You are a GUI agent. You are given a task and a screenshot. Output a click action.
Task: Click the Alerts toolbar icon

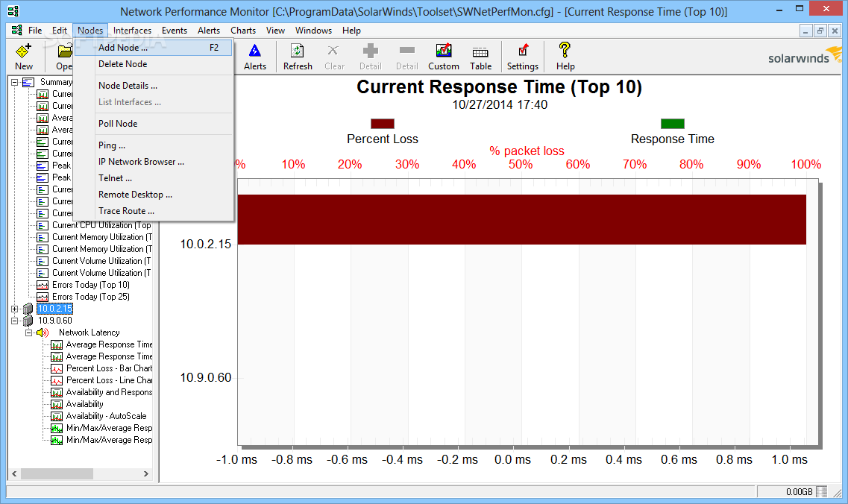point(255,51)
